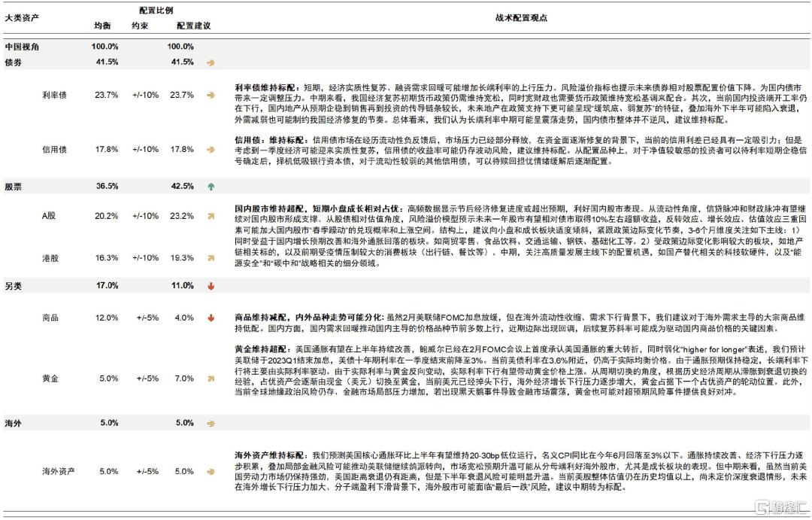Click the right arrow icon in the 海外资产 row
The height and width of the screenshot is (520, 812).
click(x=211, y=472)
